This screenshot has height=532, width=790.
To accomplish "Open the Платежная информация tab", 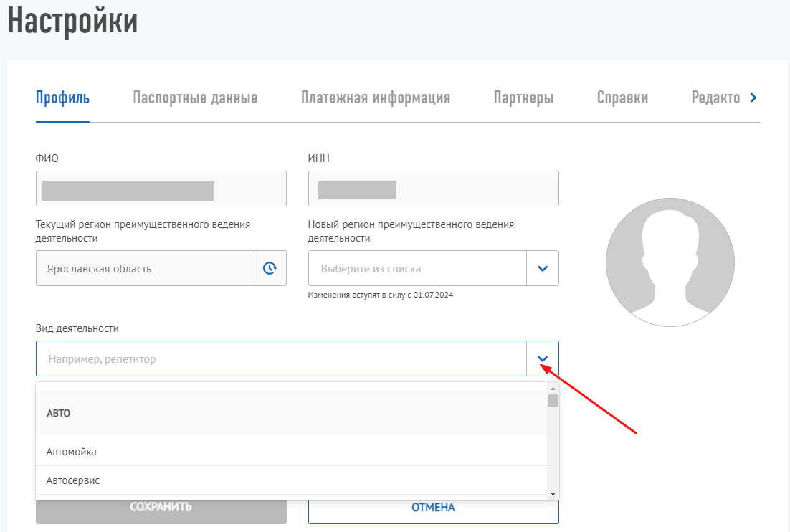I will tap(376, 98).
